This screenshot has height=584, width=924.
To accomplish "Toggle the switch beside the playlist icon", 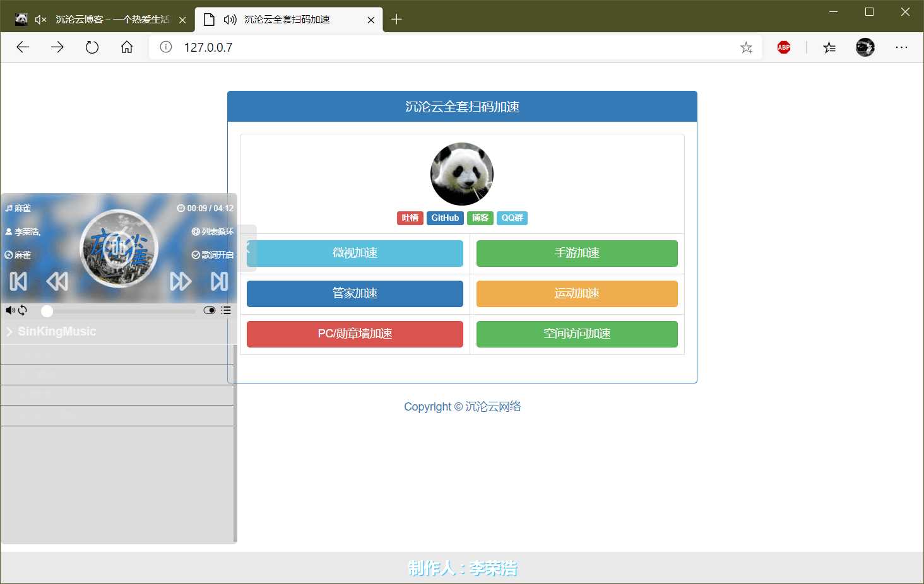I will pyautogui.click(x=209, y=310).
